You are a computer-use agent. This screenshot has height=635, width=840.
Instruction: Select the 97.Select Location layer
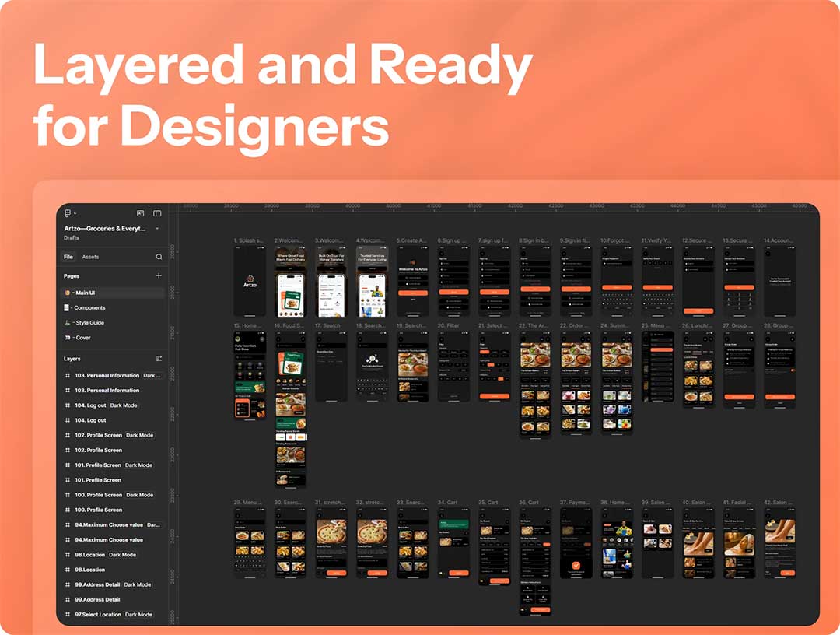click(97, 615)
